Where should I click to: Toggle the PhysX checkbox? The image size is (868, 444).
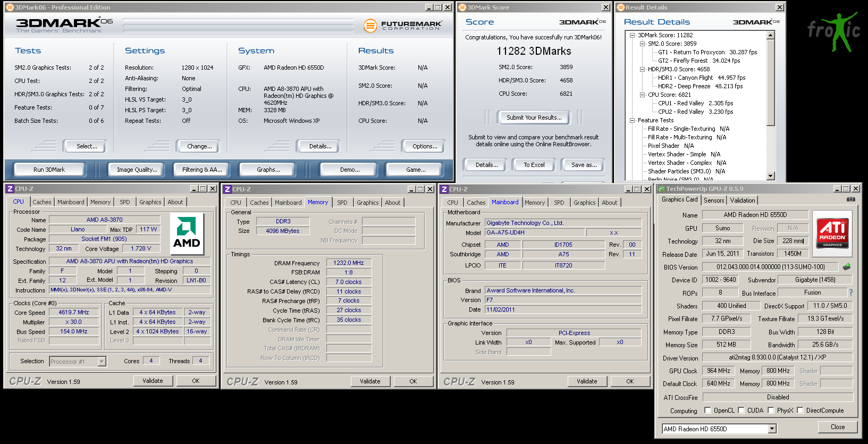770,410
